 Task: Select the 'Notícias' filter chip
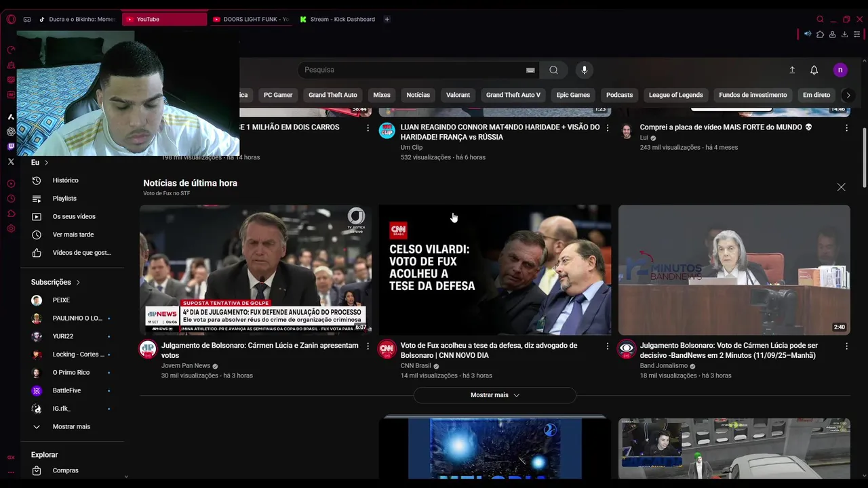(418, 95)
